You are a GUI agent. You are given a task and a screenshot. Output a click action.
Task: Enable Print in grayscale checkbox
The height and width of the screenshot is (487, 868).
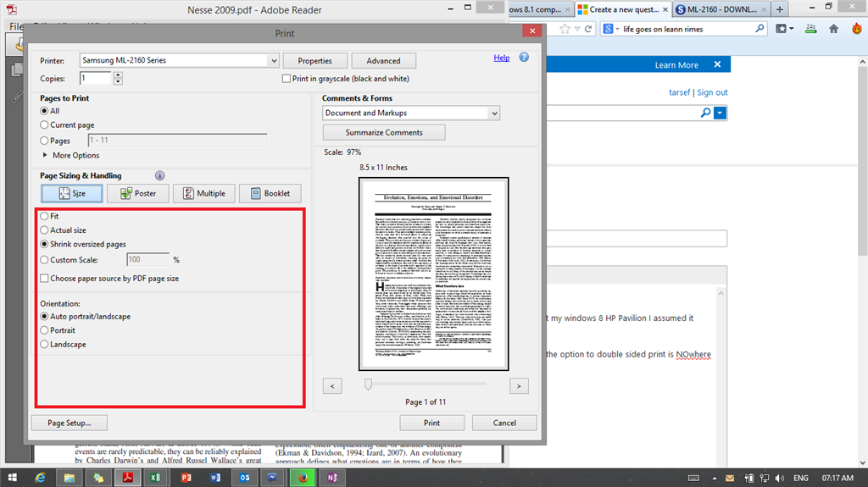287,79
